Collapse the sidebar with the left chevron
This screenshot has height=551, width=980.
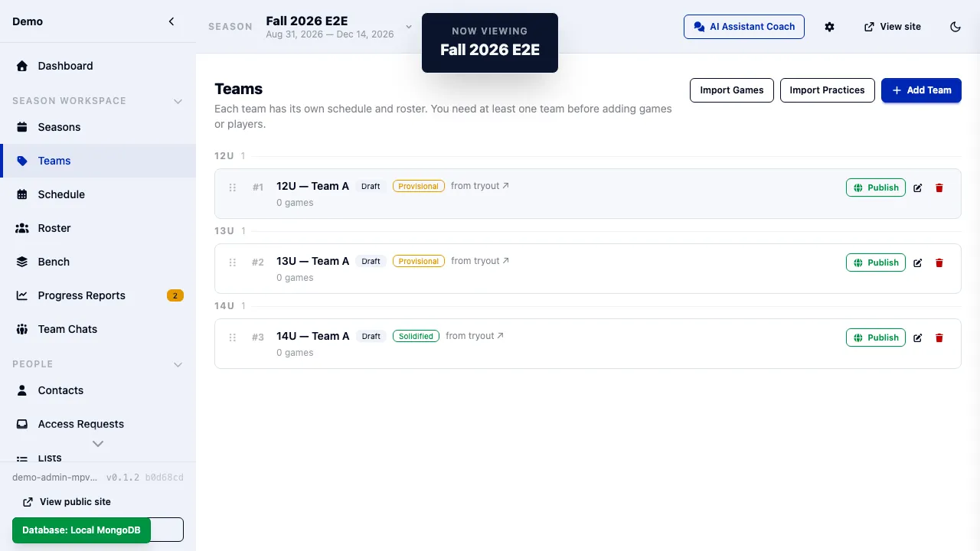tap(171, 21)
